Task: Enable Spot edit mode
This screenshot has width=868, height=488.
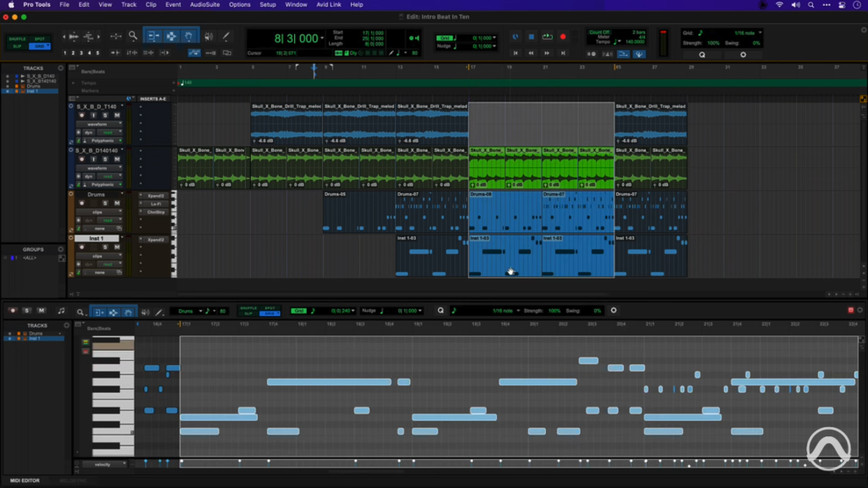Action: [39, 39]
